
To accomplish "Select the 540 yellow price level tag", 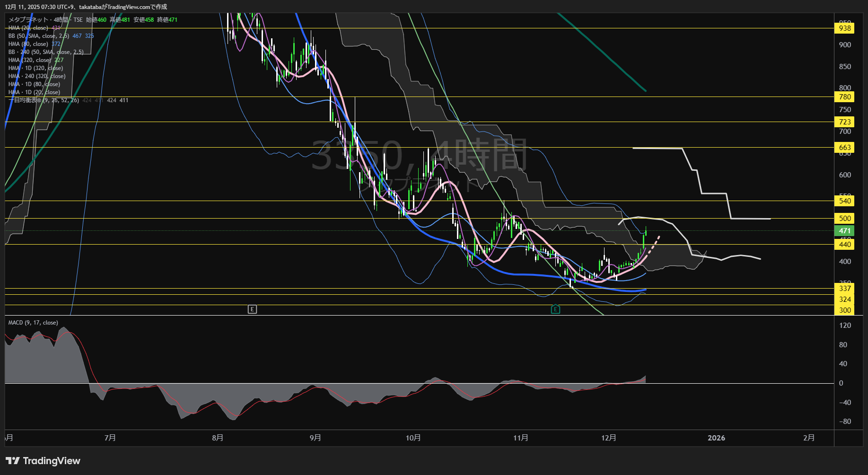I will click(x=844, y=201).
